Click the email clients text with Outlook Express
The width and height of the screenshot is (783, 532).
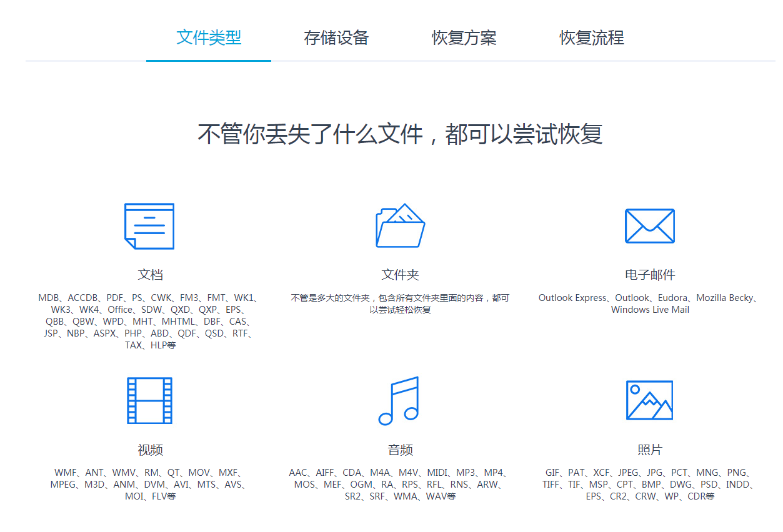click(650, 303)
